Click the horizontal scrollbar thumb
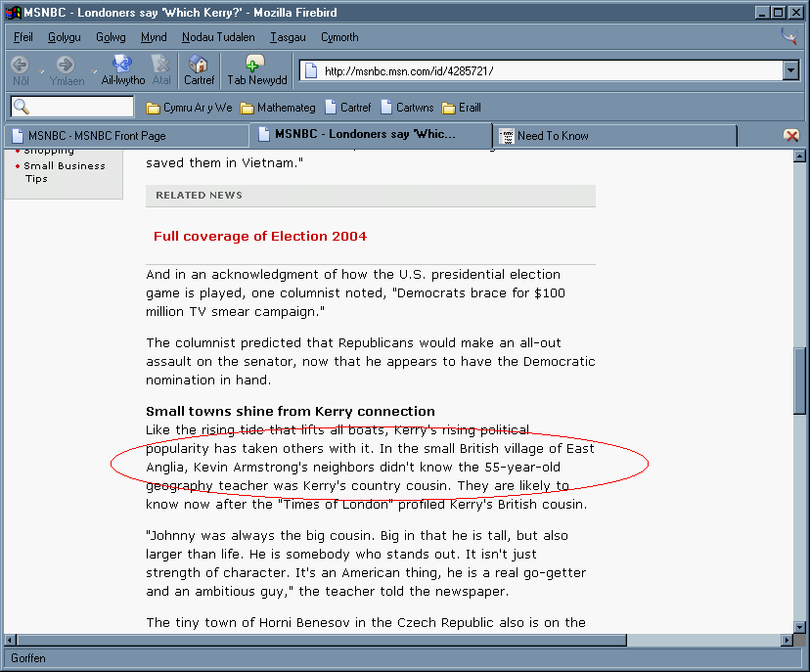Image resolution: width=810 pixels, height=672 pixels. tap(321, 641)
